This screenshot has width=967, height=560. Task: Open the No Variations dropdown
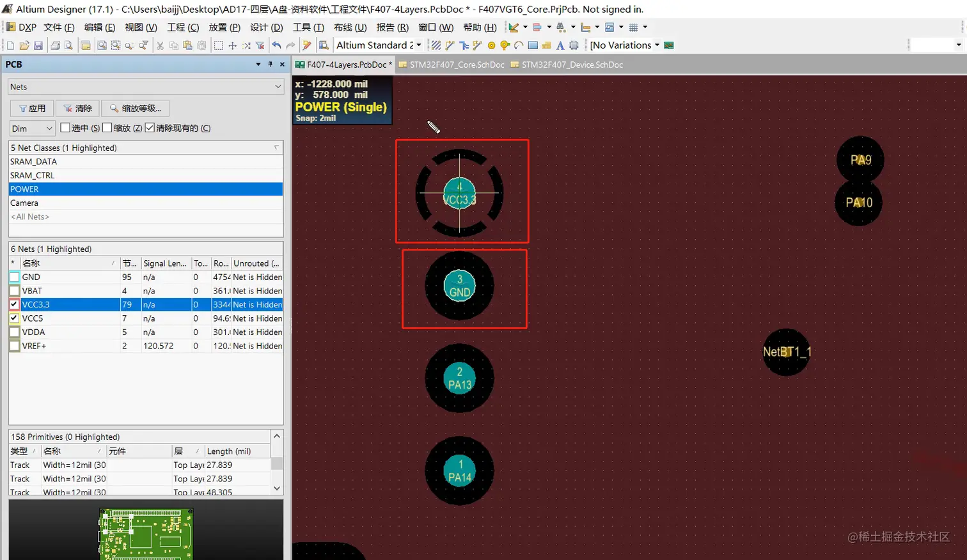point(657,45)
